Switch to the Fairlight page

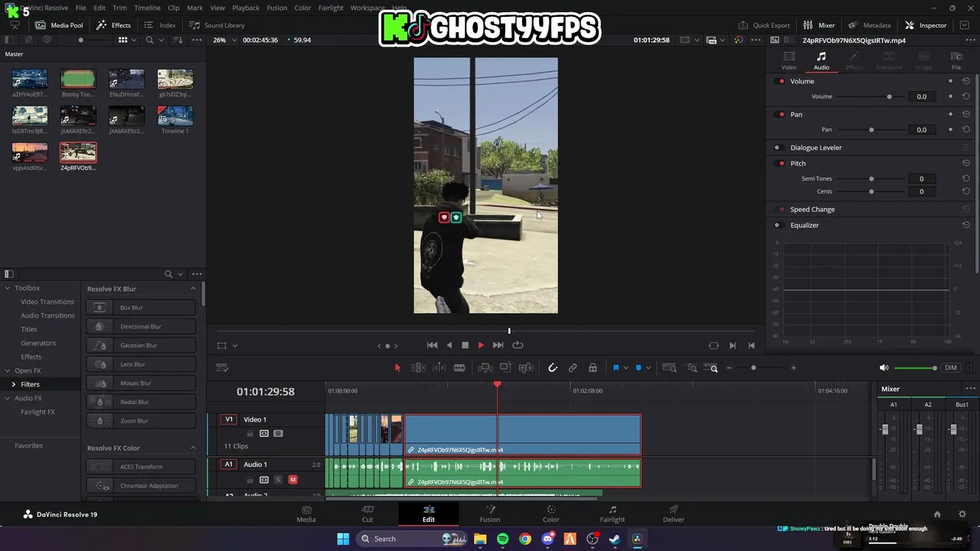(612, 514)
